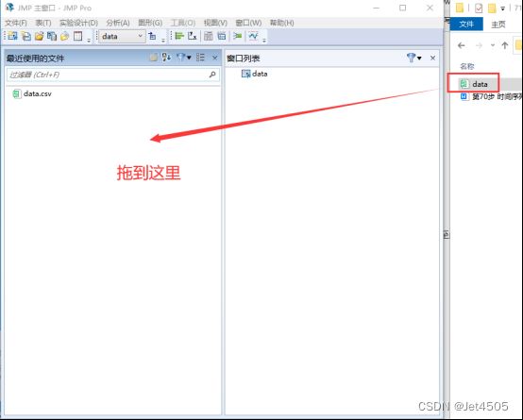Click sort icon in recent files header
Viewport: 523px width, 420px height.
[166, 58]
